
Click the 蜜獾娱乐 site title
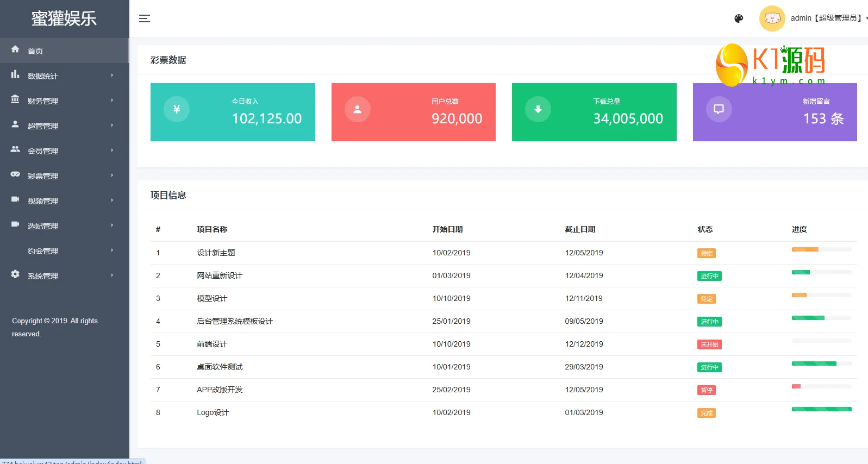pyautogui.click(x=64, y=18)
